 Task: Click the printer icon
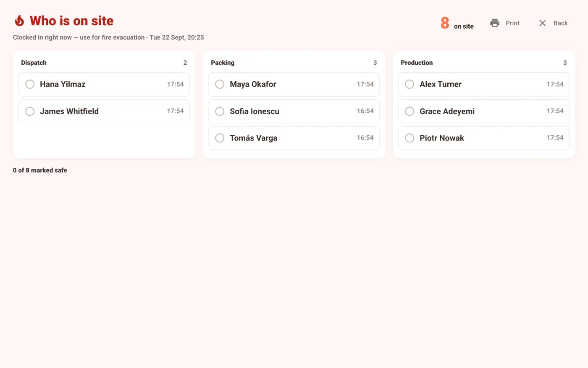(495, 23)
